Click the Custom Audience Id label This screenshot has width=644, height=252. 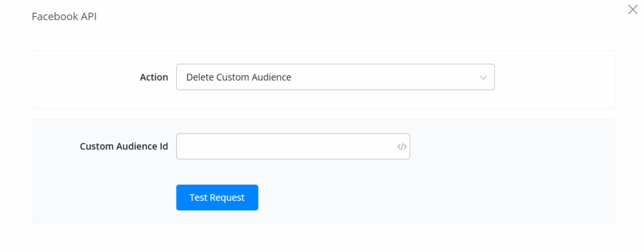[124, 147]
